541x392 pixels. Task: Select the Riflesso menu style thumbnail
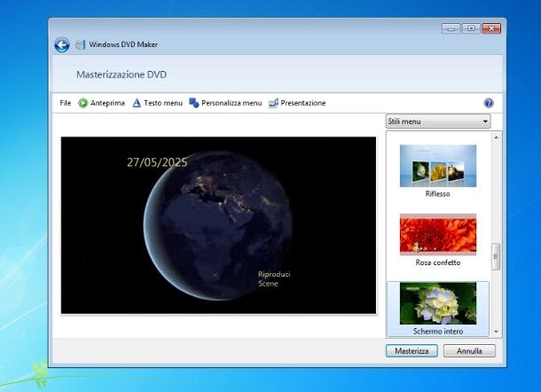pyautogui.click(x=438, y=166)
